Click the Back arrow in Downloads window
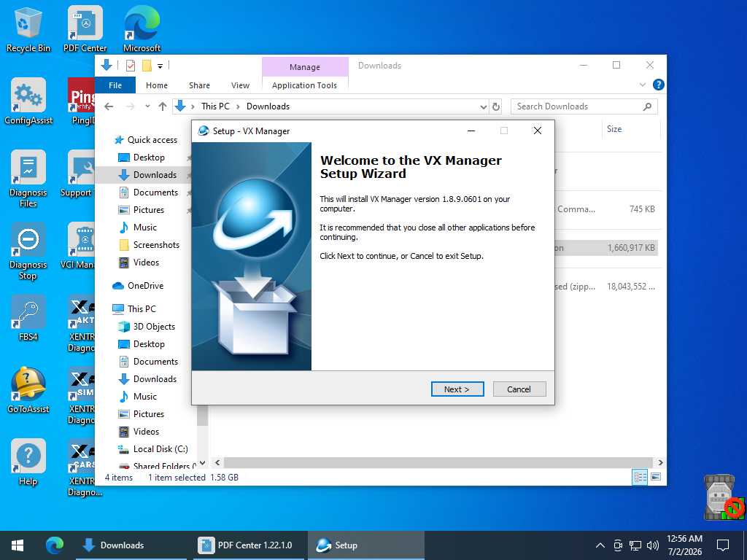 tap(109, 106)
